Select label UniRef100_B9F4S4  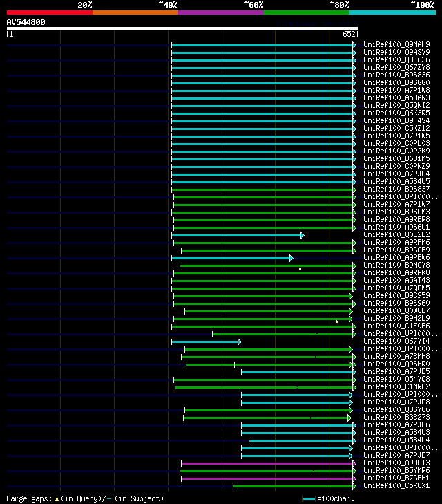tap(396, 120)
